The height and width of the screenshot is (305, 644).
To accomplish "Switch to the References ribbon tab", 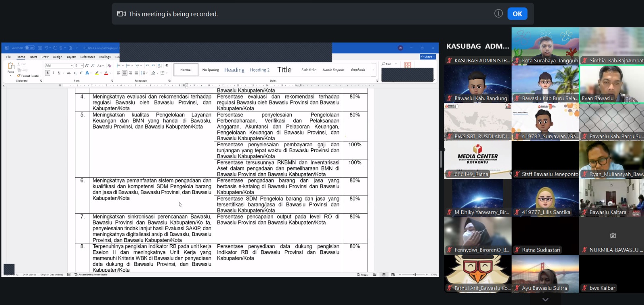I will pyautogui.click(x=87, y=57).
